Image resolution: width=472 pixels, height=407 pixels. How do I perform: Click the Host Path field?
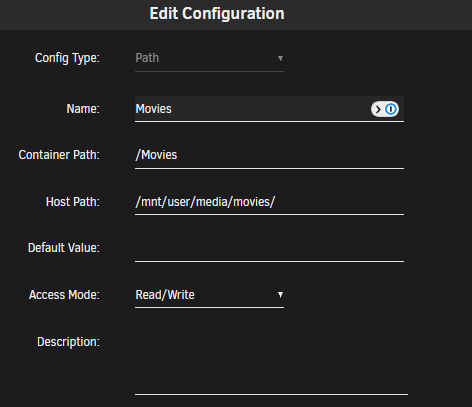click(x=269, y=202)
